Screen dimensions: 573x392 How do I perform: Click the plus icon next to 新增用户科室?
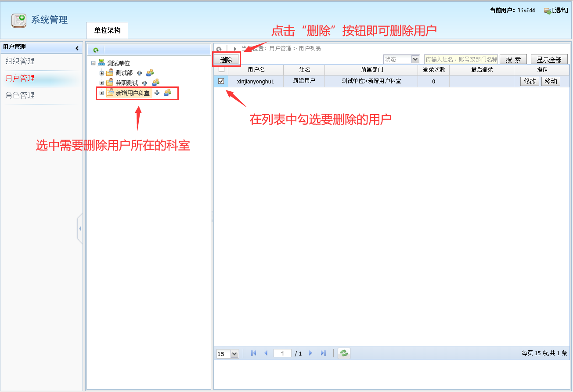[x=157, y=93]
